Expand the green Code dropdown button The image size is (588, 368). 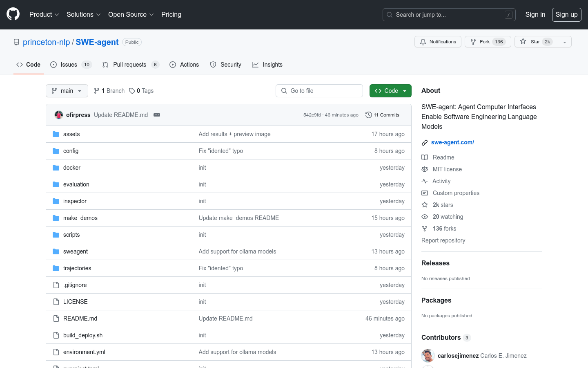[390, 91]
